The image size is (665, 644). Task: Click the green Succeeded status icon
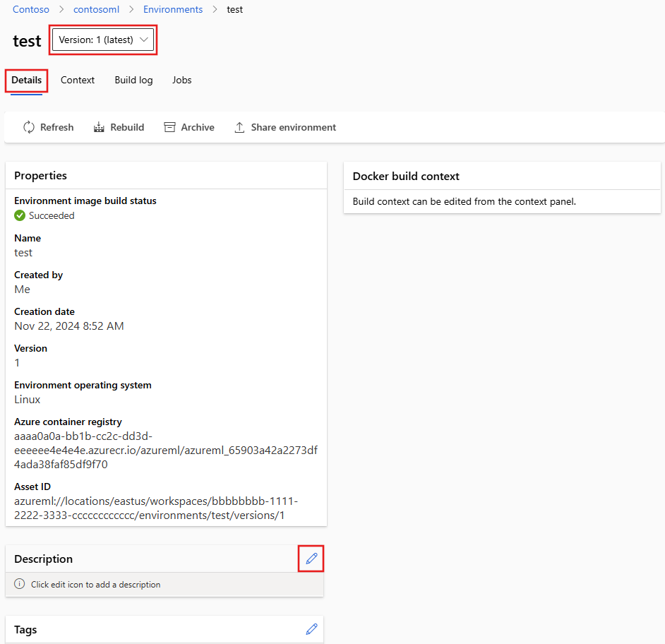20,215
